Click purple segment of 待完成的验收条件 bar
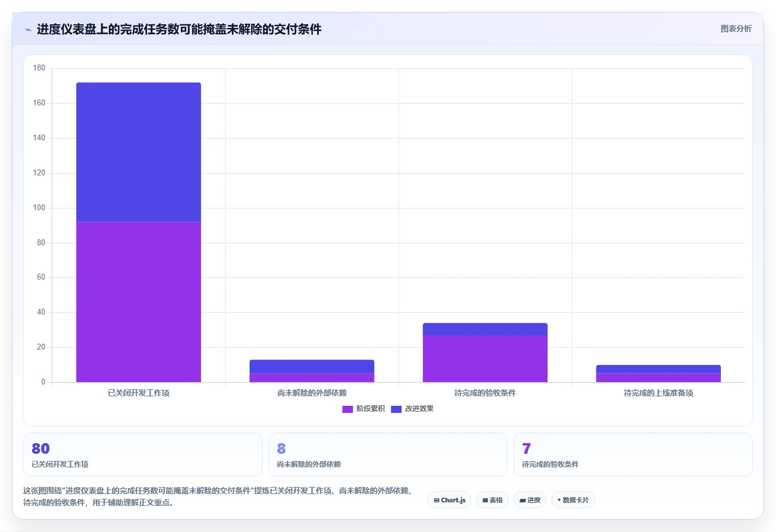 click(485, 359)
